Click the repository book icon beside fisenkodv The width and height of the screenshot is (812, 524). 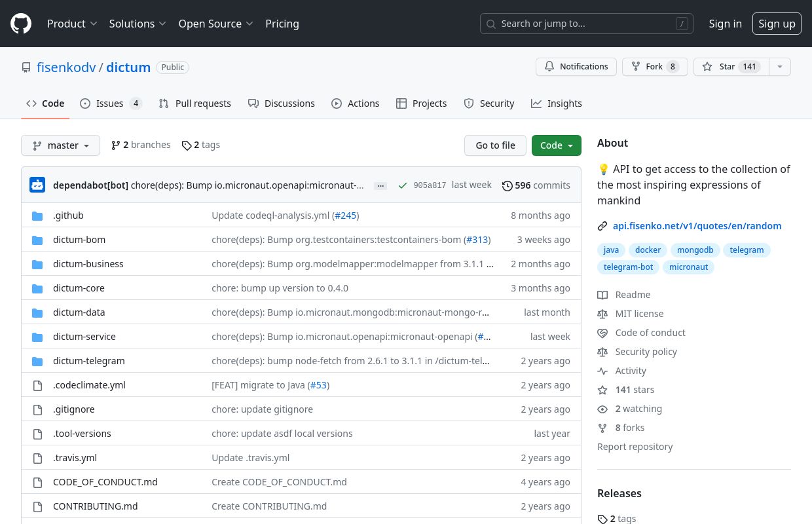[26, 67]
